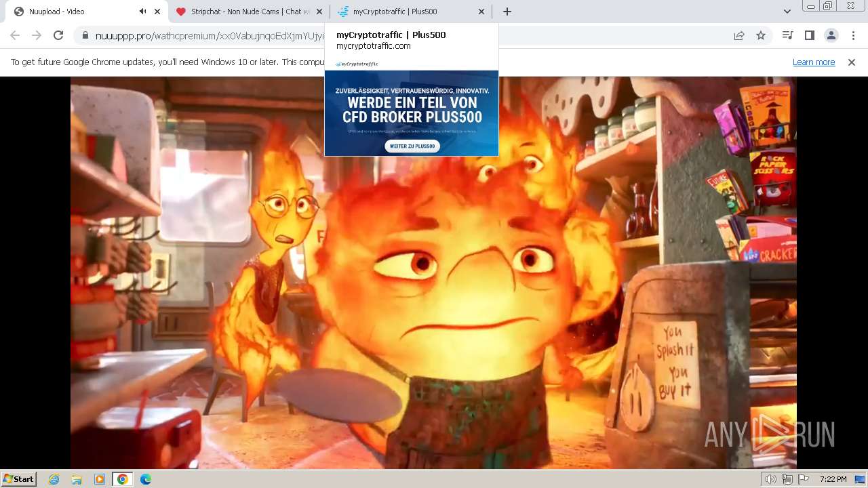Open Chrome three-dot menu

(x=853, y=35)
